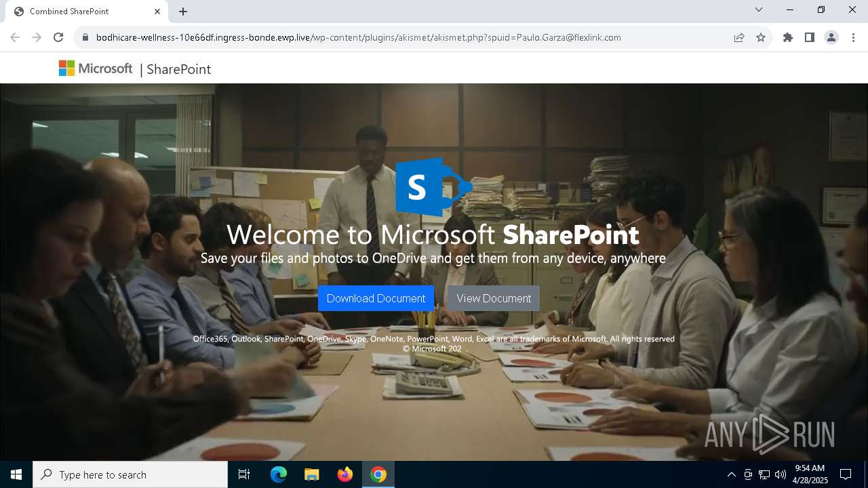Minimize the Chrome window
Screen dimensions: 868x488
(x=790, y=9)
